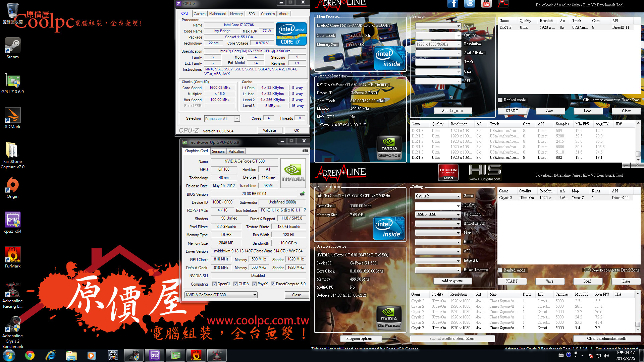
Task: Open the FastStone Capture v7.0 folder icon
Action: coord(12,155)
